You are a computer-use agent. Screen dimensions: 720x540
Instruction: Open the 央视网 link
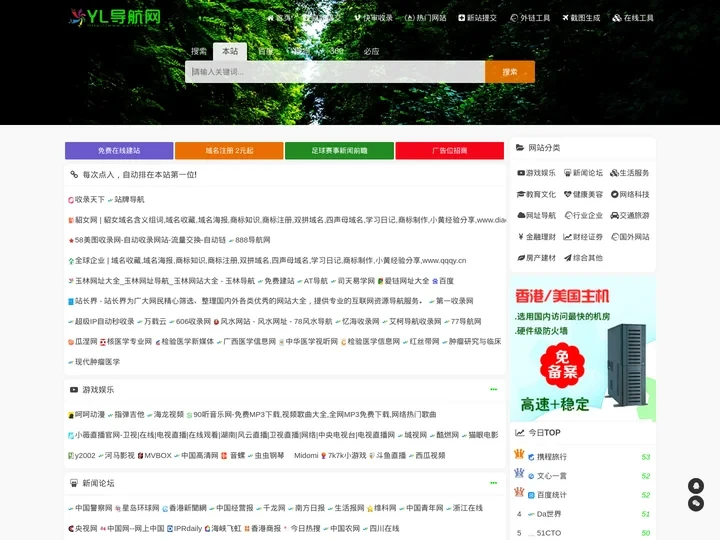86,529
